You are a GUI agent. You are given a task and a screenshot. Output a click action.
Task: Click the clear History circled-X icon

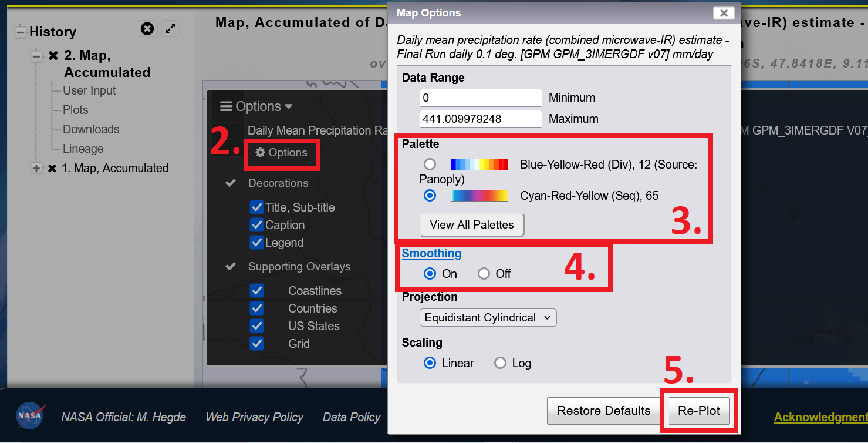(147, 28)
